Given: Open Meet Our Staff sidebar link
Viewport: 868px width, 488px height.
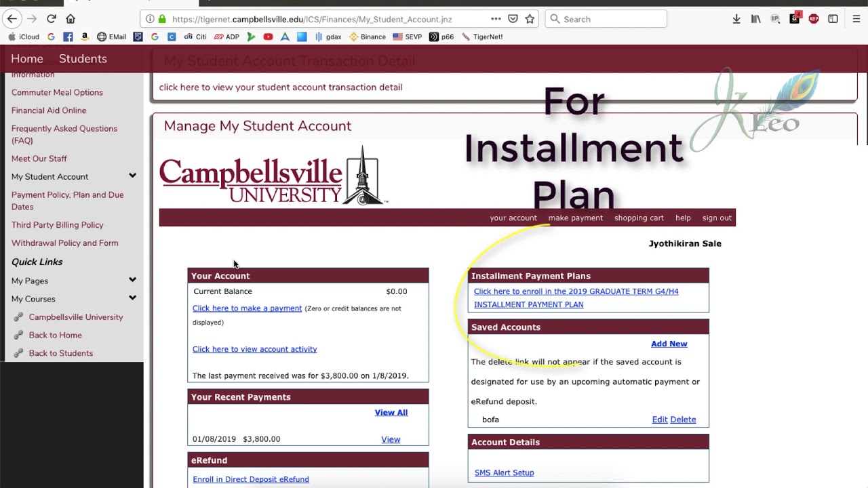Looking at the screenshot, I should 39,159.
